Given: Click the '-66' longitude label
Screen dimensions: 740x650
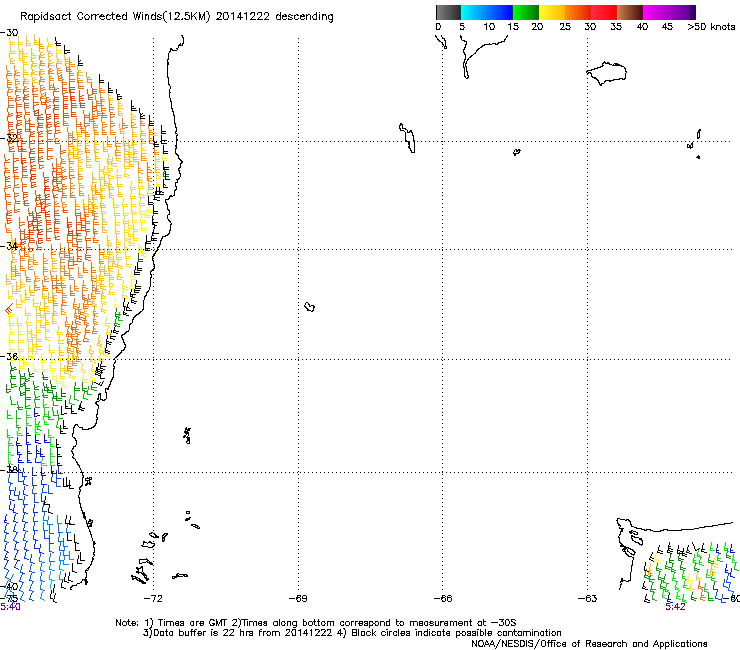Looking at the screenshot, I should click(443, 599).
